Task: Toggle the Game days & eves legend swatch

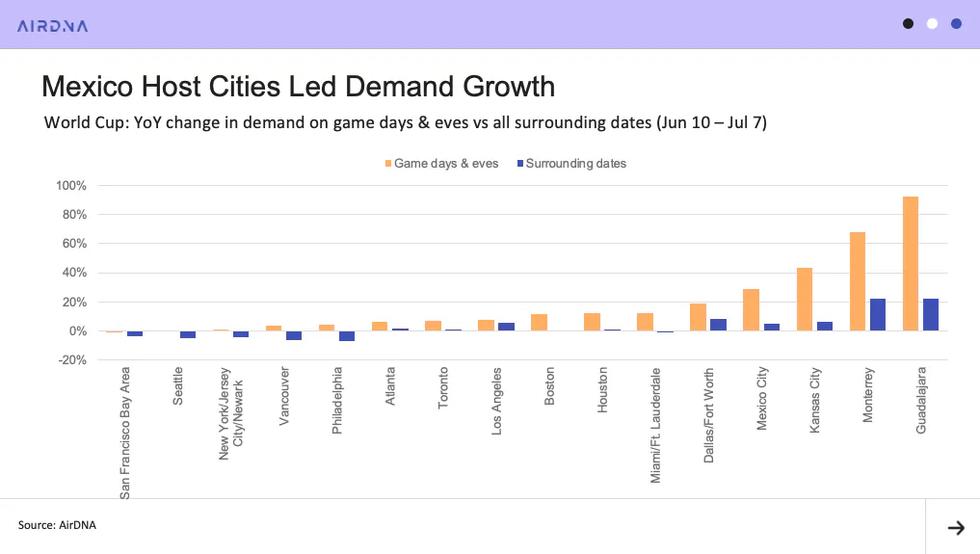Action: pyautogui.click(x=388, y=164)
